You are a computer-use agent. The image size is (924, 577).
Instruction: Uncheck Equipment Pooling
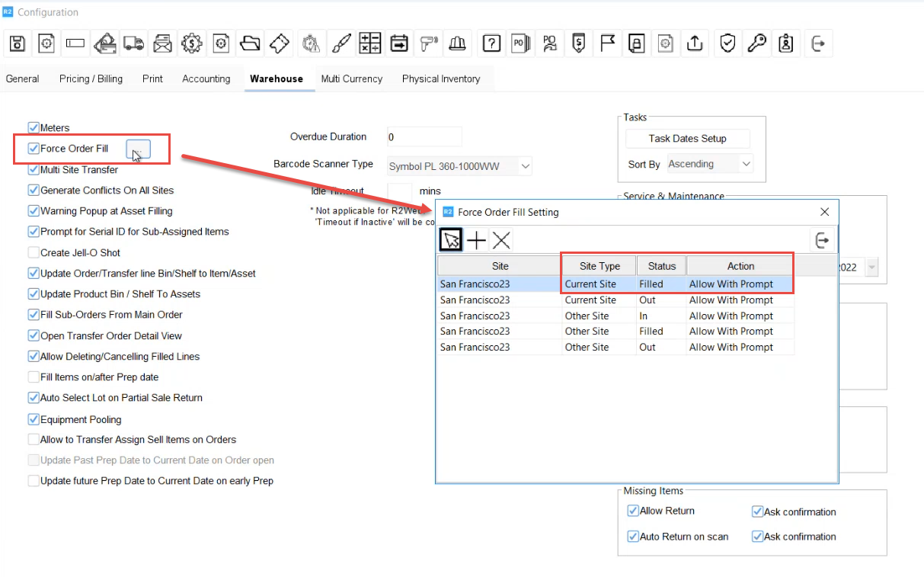tap(34, 419)
